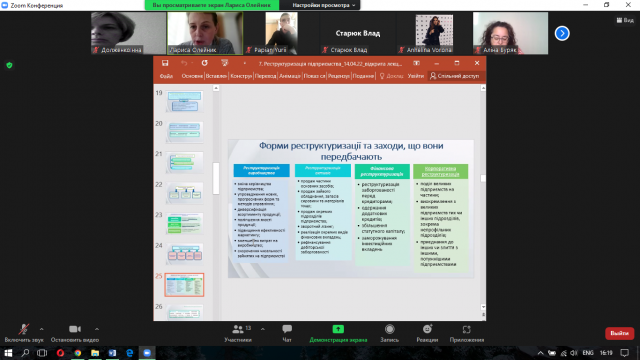Change layout with Вид button
The height and width of the screenshot is (360, 640).
click(625, 20)
